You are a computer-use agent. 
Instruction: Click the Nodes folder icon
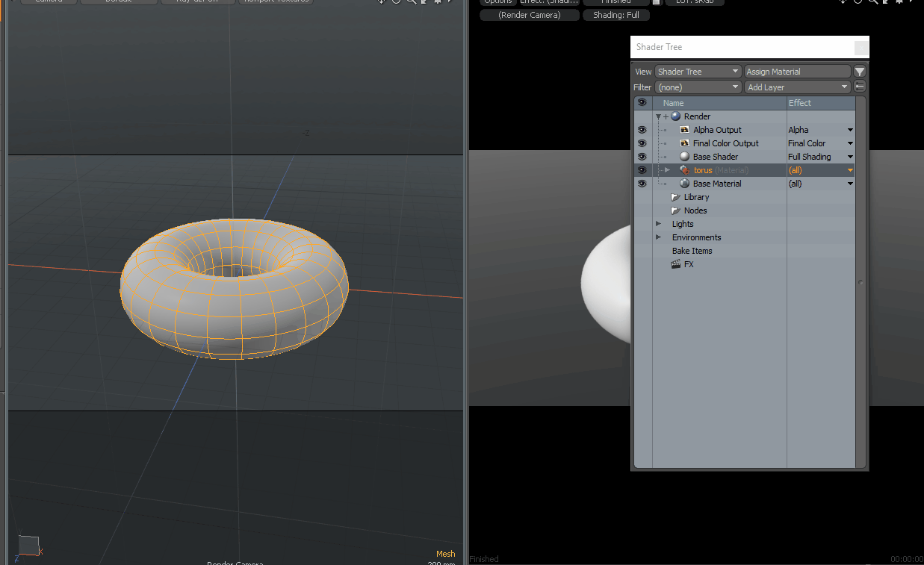pos(675,210)
